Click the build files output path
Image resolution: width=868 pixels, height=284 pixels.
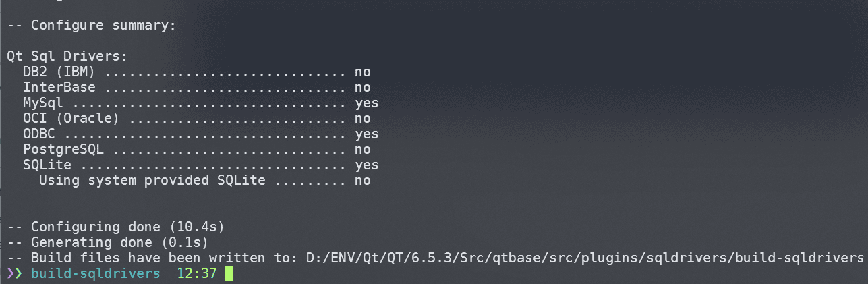tap(585, 258)
